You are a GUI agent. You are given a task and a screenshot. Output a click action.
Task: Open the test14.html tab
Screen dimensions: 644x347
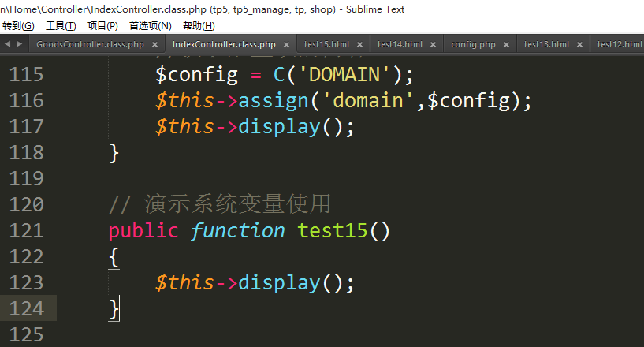click(400, 44)
